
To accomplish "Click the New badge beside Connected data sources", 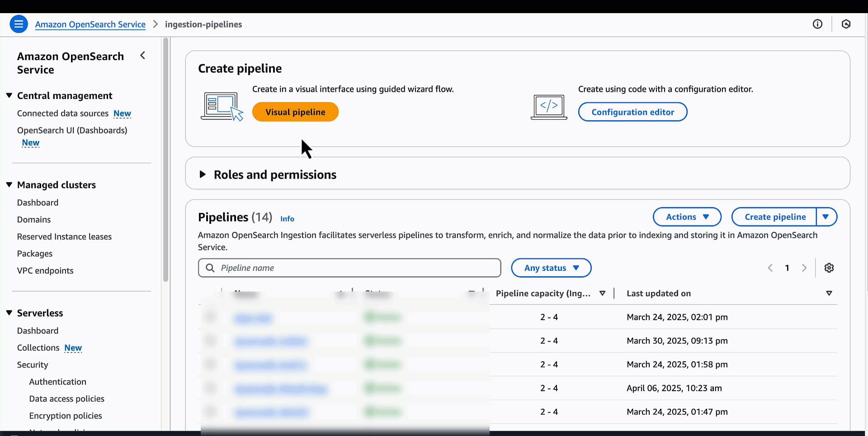I will pos(122,114).
